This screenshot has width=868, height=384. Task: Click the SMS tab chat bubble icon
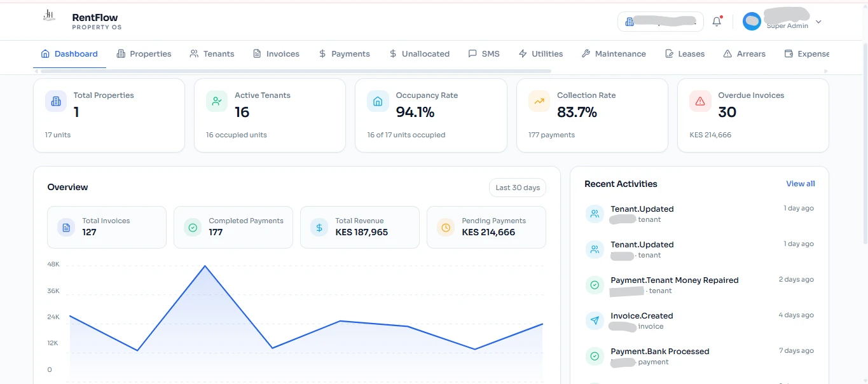(472, 54)
